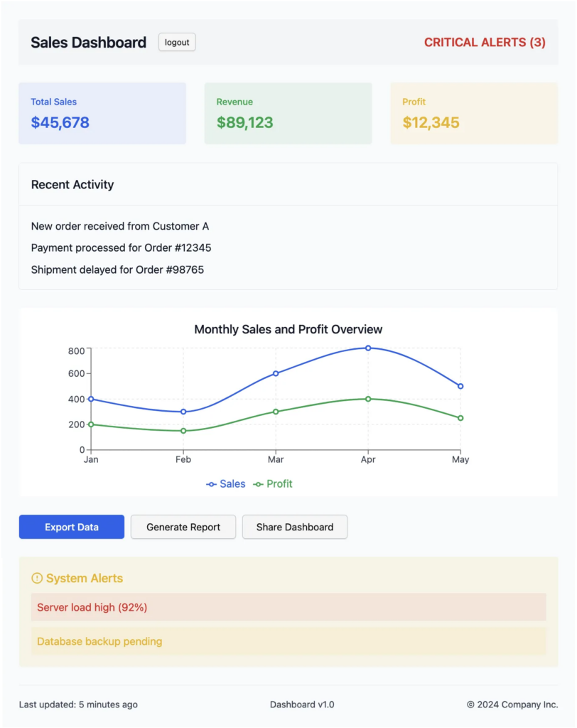This screenshot has width=577, height=728.
Task: Click the Generate Report button
Action: click(x=183, y=527)
